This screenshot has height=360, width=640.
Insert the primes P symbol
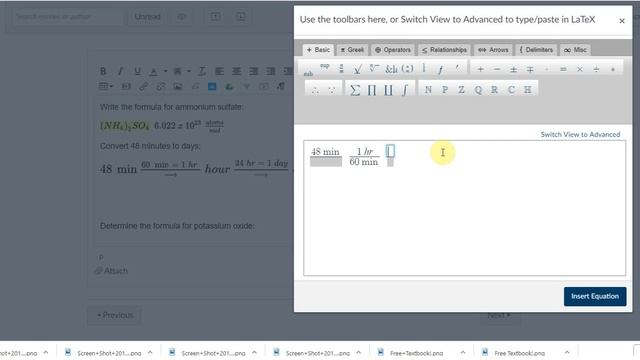click(445, 89)
